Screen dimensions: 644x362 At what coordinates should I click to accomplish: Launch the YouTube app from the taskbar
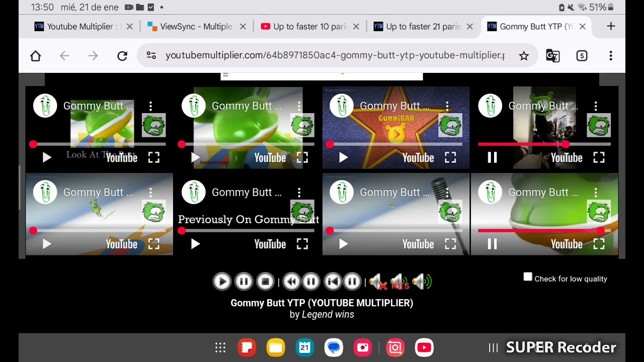pos(424,347)
